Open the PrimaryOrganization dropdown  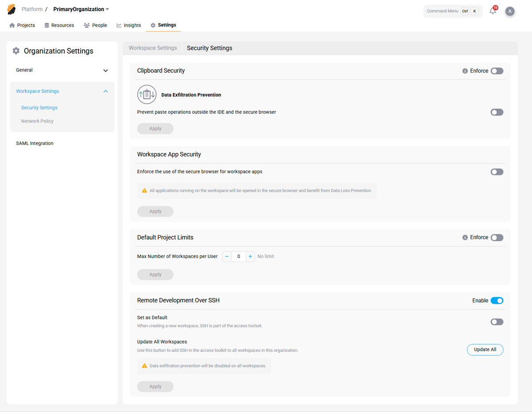click(x=81, y=9)
